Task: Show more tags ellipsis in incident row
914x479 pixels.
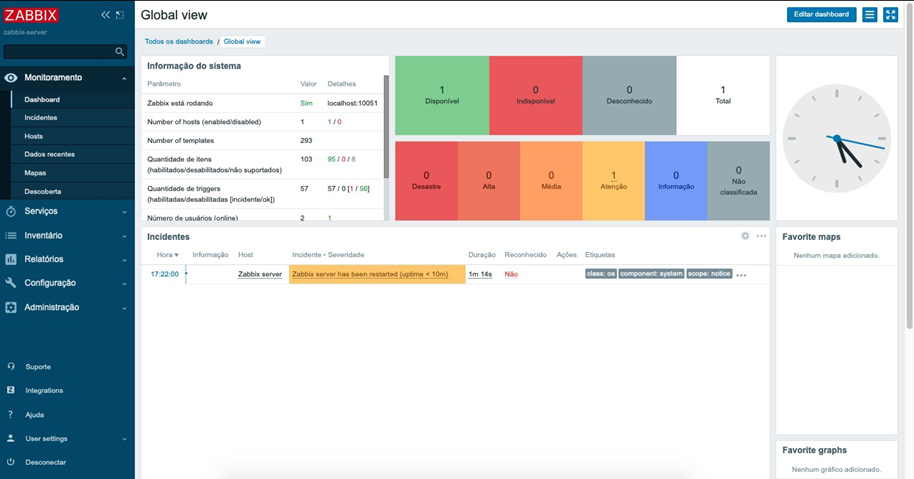Action: pyautogui.click(x=741, y=275)
